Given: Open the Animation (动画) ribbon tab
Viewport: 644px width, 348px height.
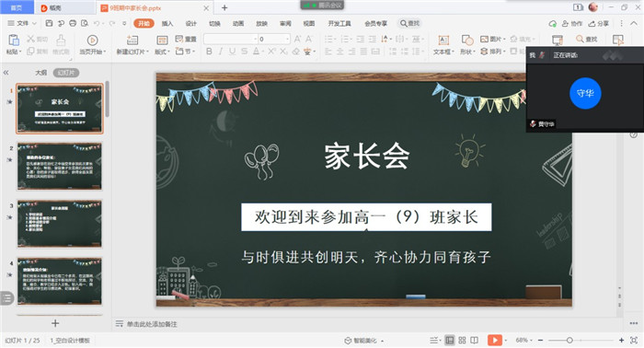Looking at the screenshot, I should coord(238,23).
